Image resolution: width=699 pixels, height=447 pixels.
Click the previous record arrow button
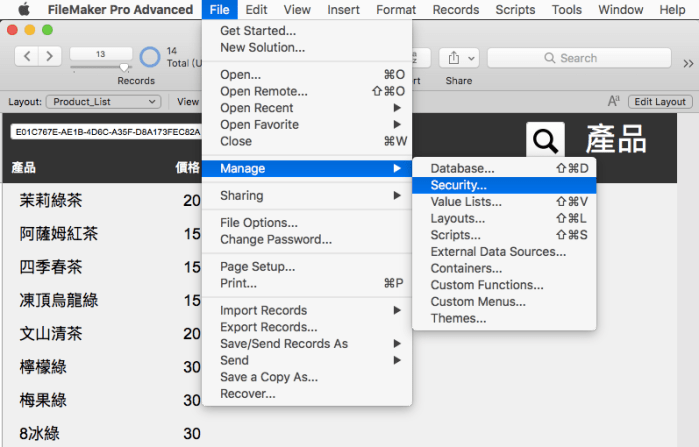tap(27, 56)
